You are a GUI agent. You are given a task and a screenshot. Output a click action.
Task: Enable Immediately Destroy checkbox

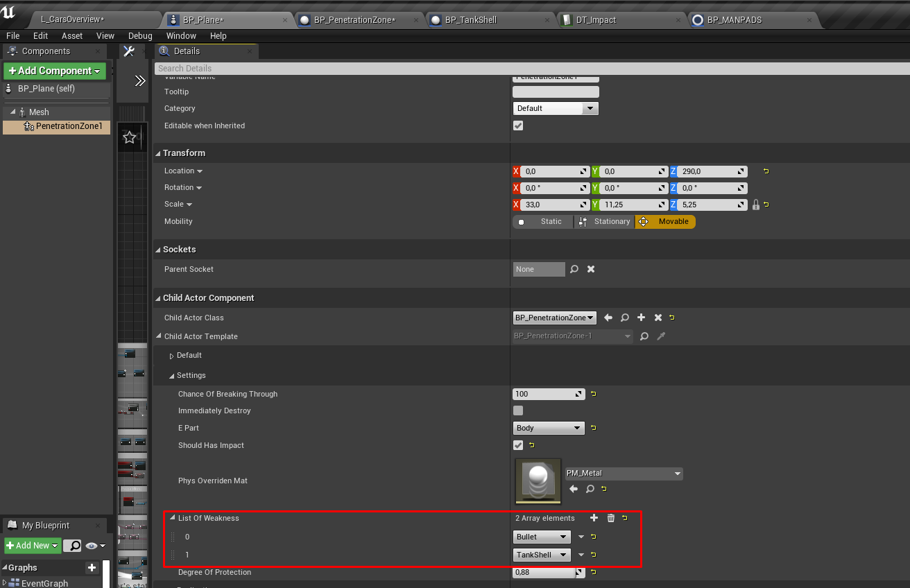518,410
